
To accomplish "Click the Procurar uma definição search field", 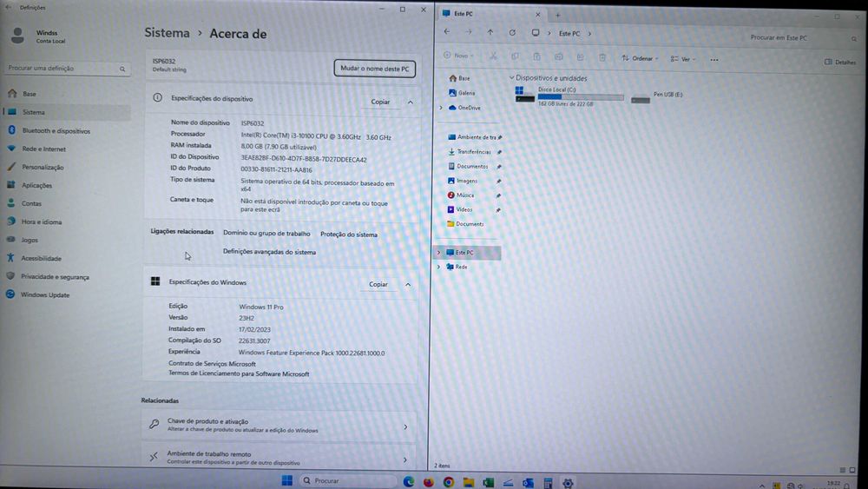I will tap(67, 68).
